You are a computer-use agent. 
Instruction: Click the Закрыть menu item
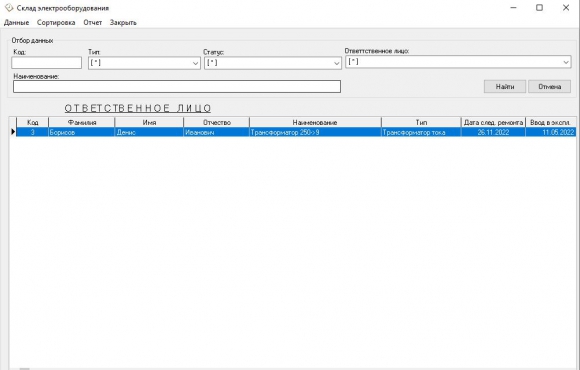point(123,23)
